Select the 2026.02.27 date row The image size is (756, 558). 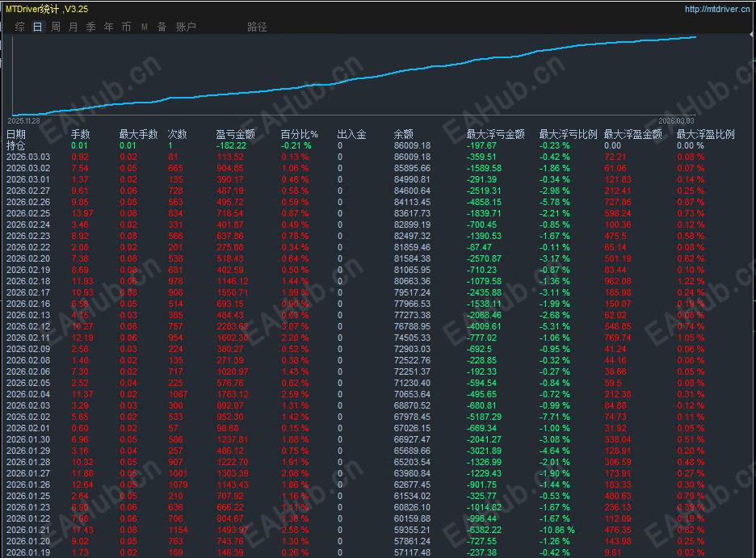coord(28,191)
